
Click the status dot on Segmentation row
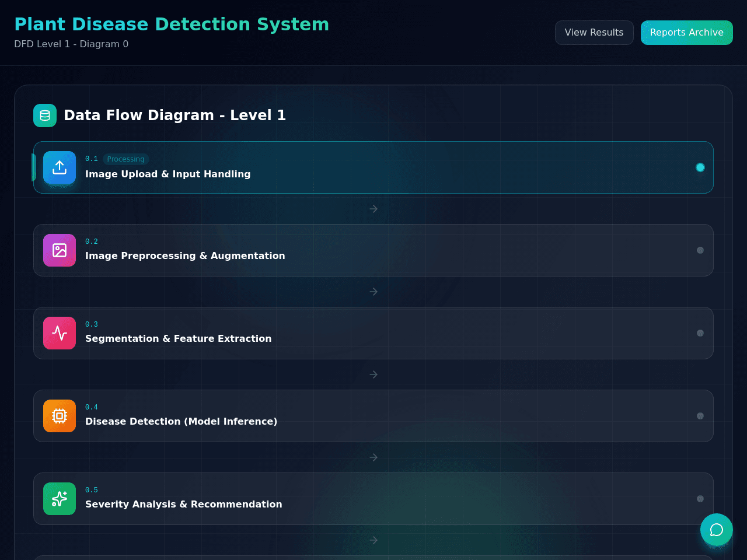pos(700,333)
